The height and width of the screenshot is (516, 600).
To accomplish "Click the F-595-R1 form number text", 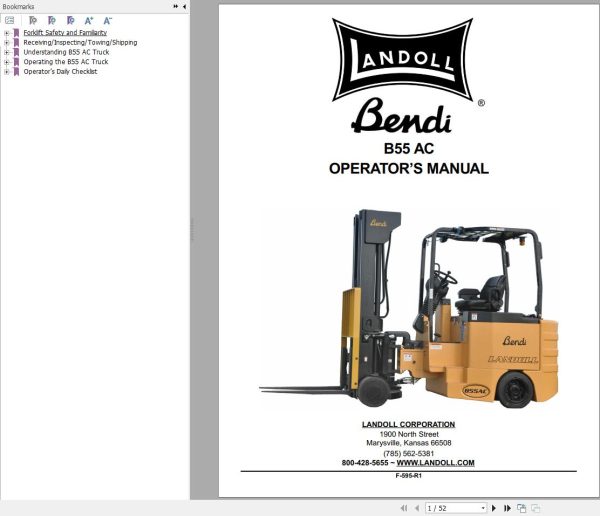I will tap(409, 475).
